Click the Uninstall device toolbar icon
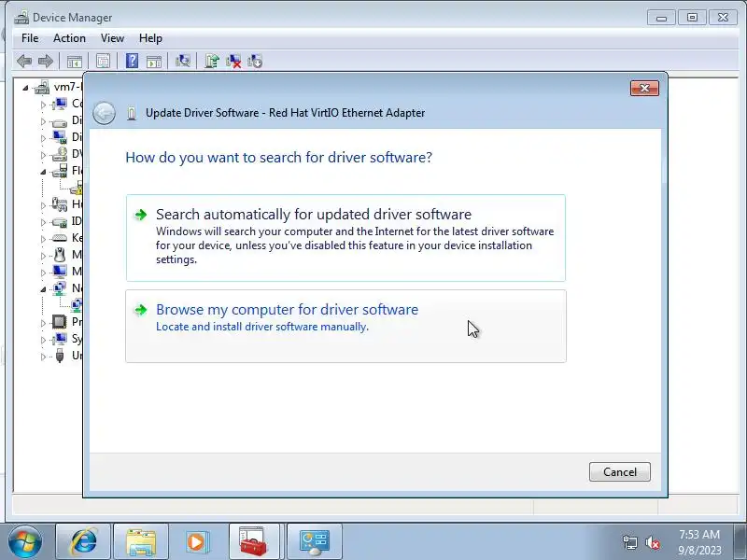This screenshot has width=747, height=560. pyautogui.click(x=233, y=61)
